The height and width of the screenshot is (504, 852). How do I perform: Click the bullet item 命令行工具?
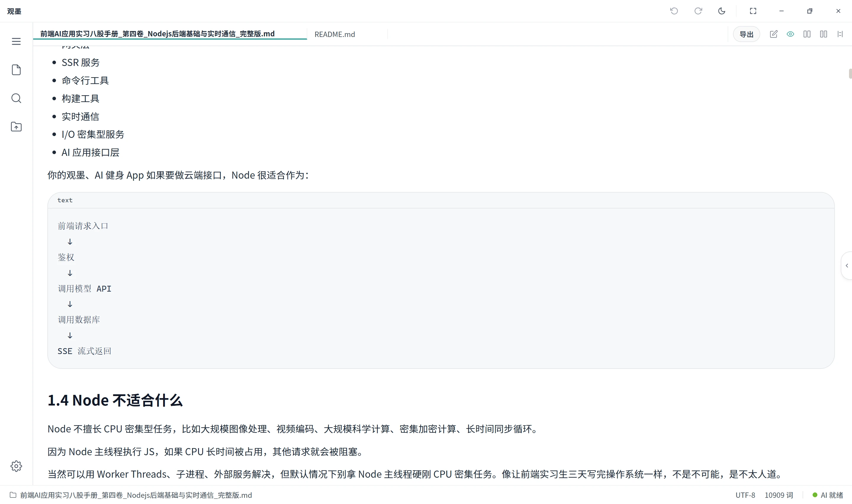pyautogui.click(x=85, y=80)
